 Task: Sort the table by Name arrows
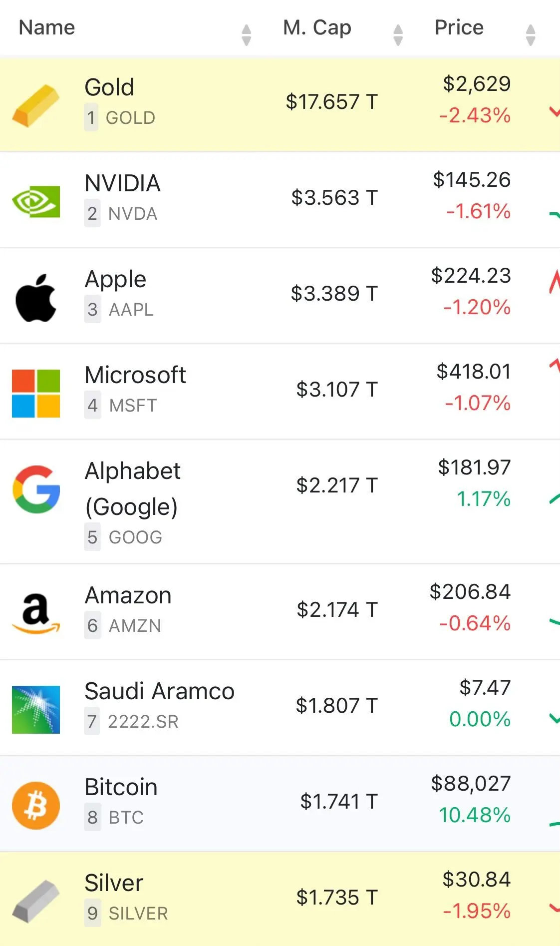[246, 35]
